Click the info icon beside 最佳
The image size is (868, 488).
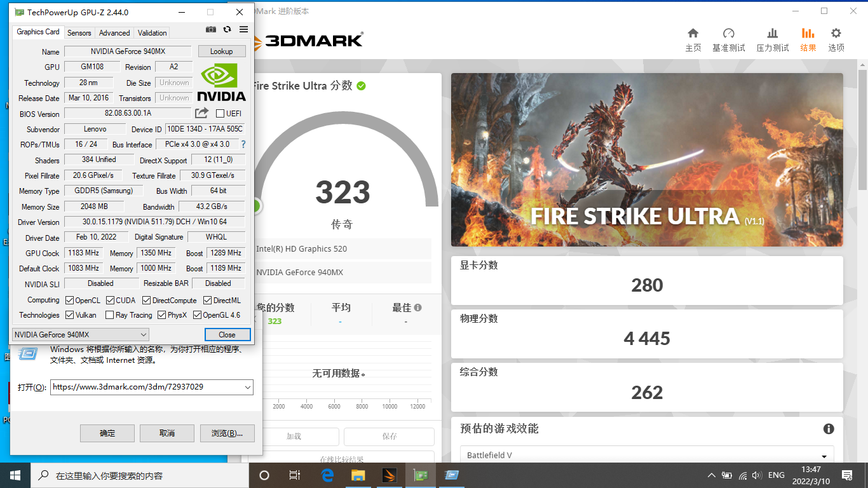(417, 308)
